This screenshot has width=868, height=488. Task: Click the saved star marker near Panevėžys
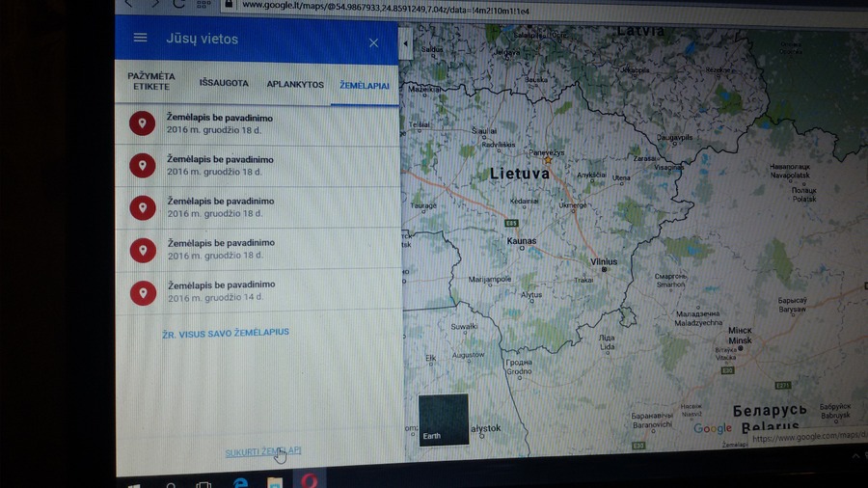[548, 160]
